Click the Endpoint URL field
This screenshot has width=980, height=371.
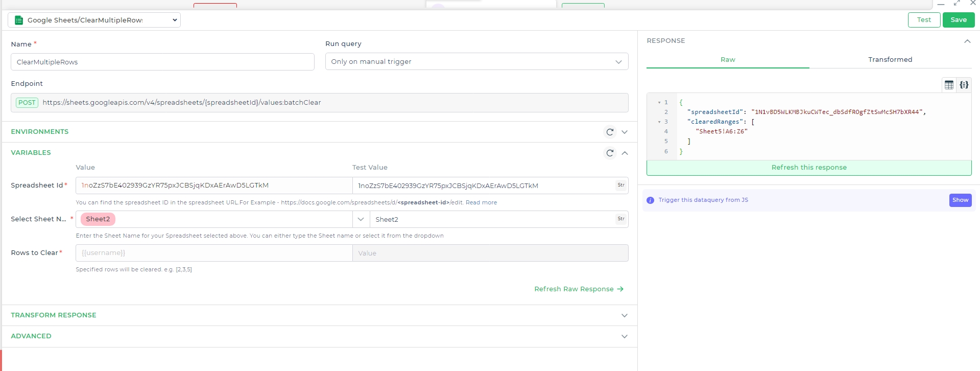pos(320,103)
